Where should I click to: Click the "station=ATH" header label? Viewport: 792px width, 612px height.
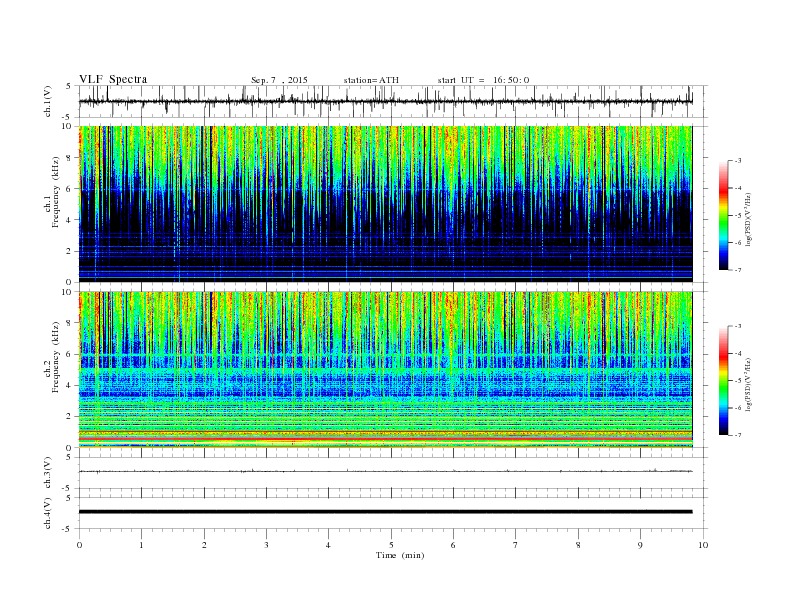click(x=371, y=80)
